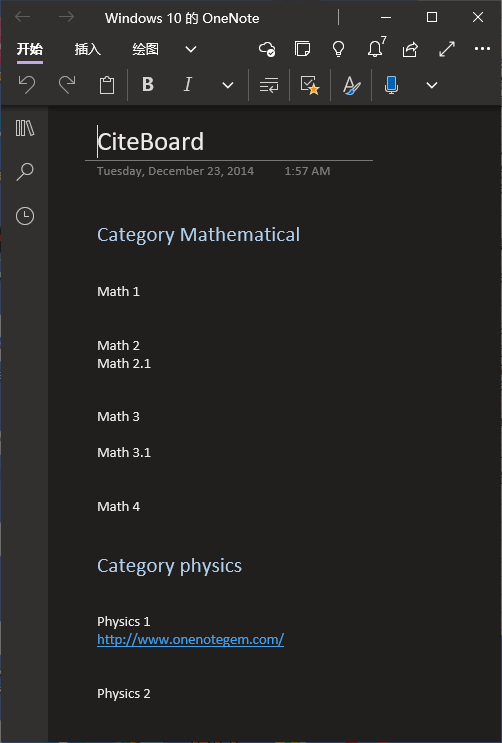This screenshot has width=502, height=743.
Task: Start dictation with the microphone icon
Action: (x=392, y=85)
